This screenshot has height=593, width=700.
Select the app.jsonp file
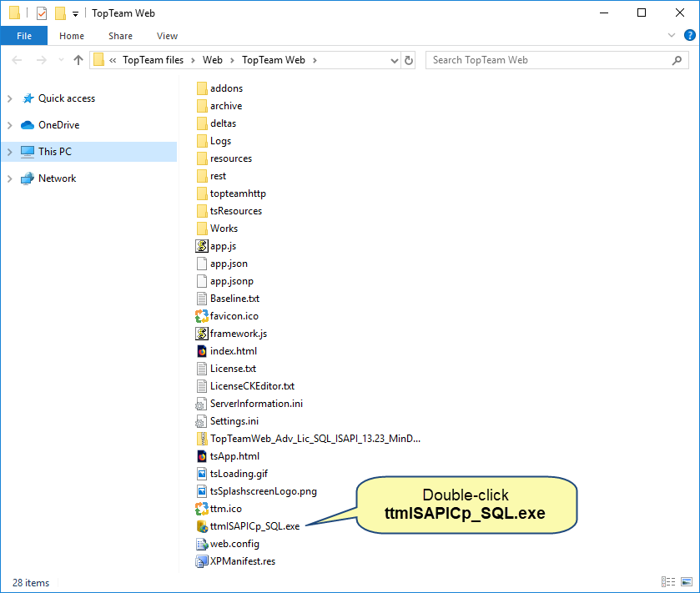(x=225, y=281)
